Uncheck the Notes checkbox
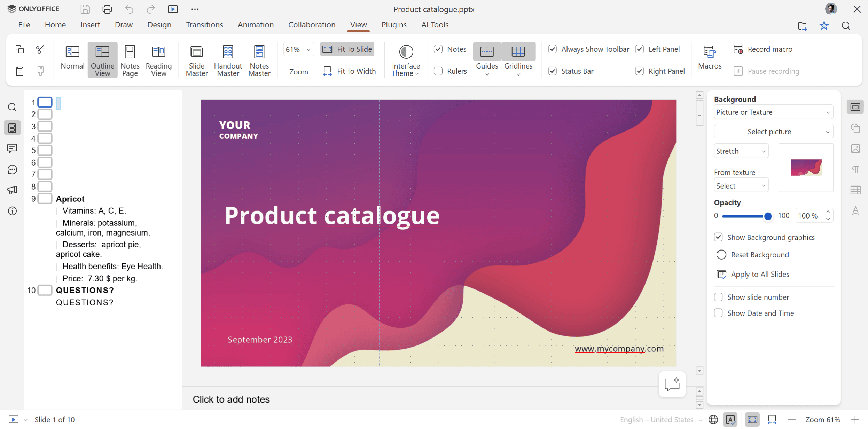The image size is (868, 429). 438,49
